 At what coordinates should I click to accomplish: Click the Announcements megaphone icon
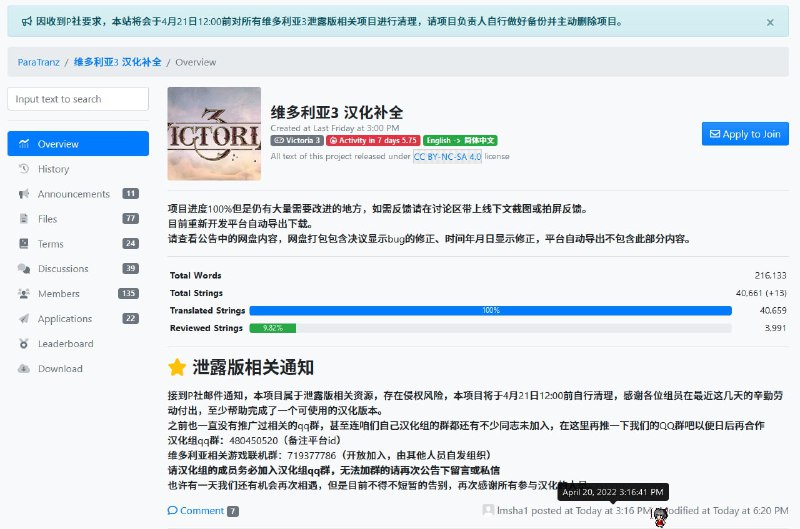(x=23, y=194)
